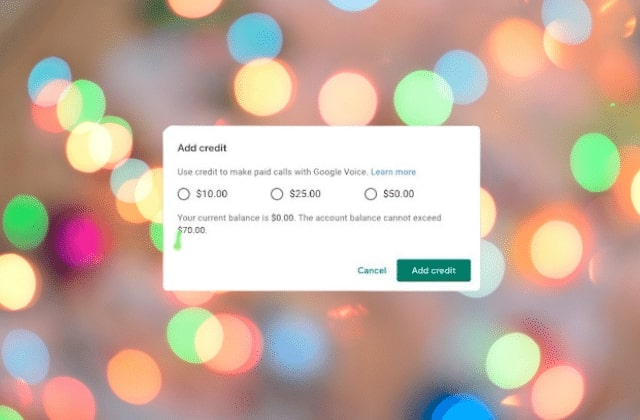640x420 pixels.
Task: Click the green smudge mark near $70.00
Action: point(178,240)
